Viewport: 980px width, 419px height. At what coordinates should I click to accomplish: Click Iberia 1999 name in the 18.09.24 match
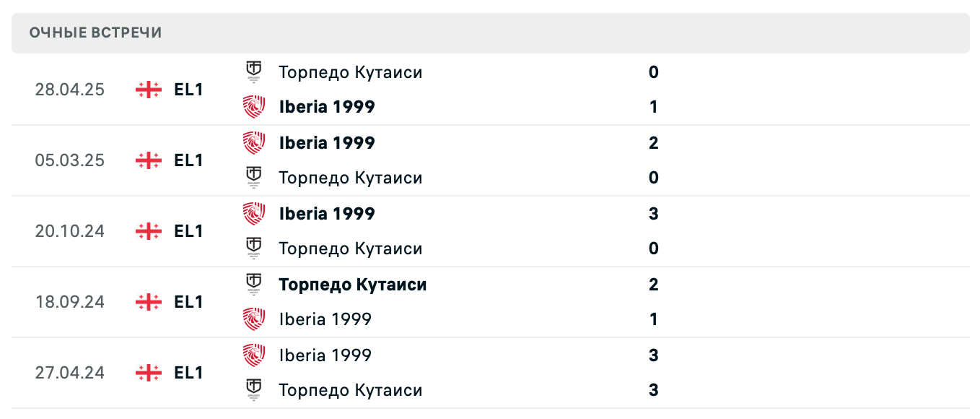click(325, 319)
